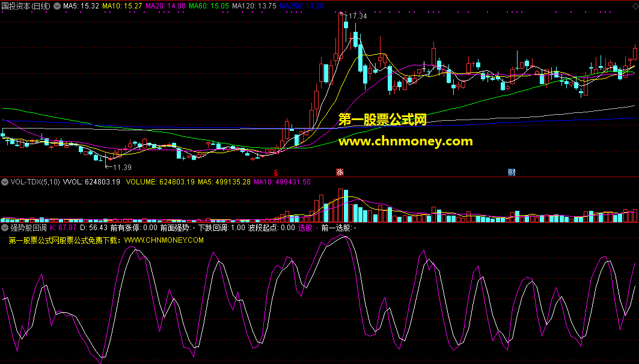
Task: Click the 前一选股: - label
Action: (338, 228)
